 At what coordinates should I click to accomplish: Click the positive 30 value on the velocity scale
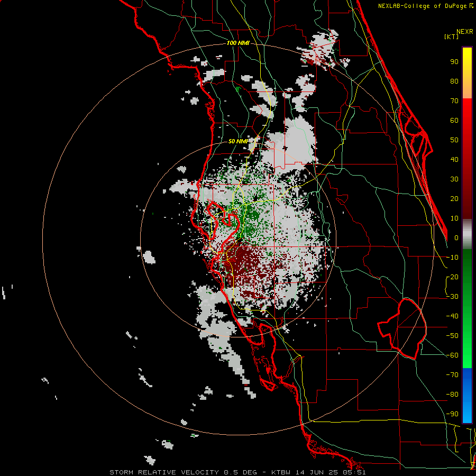point(454,179)
